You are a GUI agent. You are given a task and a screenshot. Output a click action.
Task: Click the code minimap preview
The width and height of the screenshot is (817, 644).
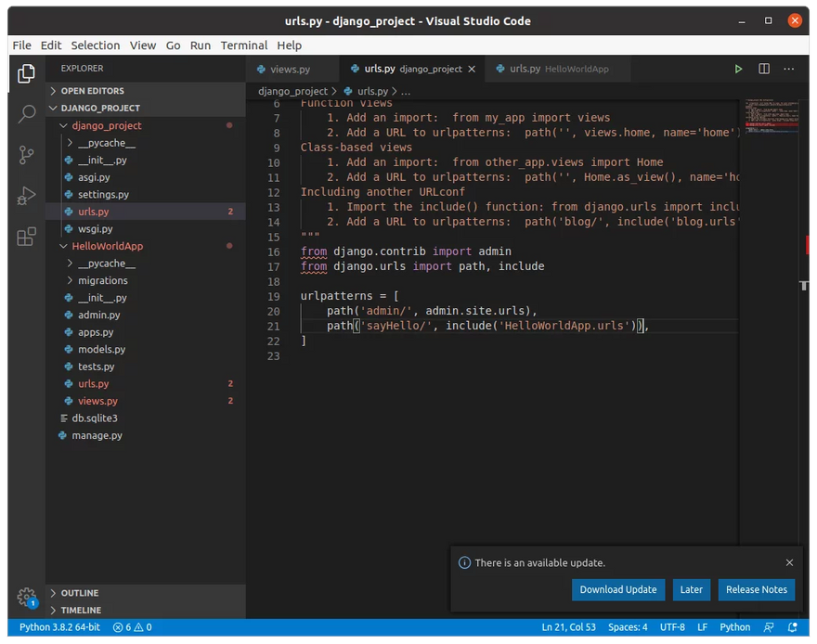click(x=770, y=116)
